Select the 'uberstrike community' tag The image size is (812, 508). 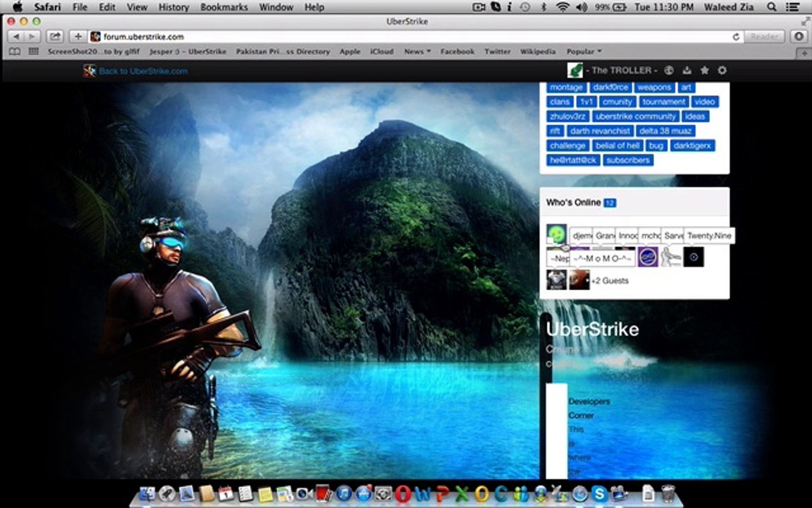point(635,116)
